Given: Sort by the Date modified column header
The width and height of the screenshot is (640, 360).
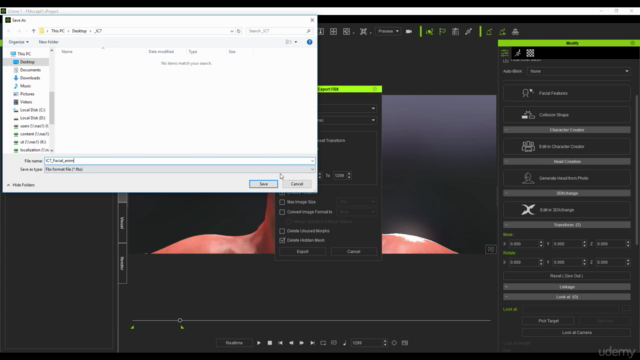Looking at the screenshot, I should (x=161, y=52).
